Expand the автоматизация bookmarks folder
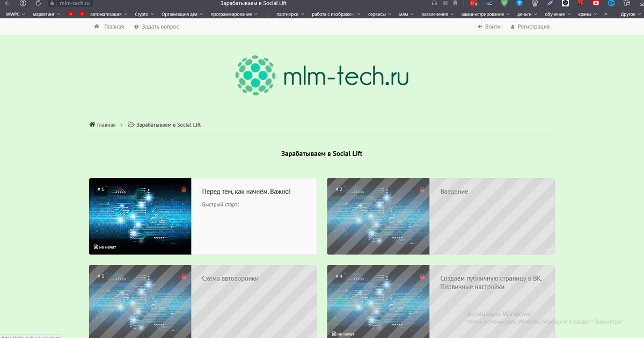This screenshot has height=338, width=644. pyautogui.click(x=109, y=14)
